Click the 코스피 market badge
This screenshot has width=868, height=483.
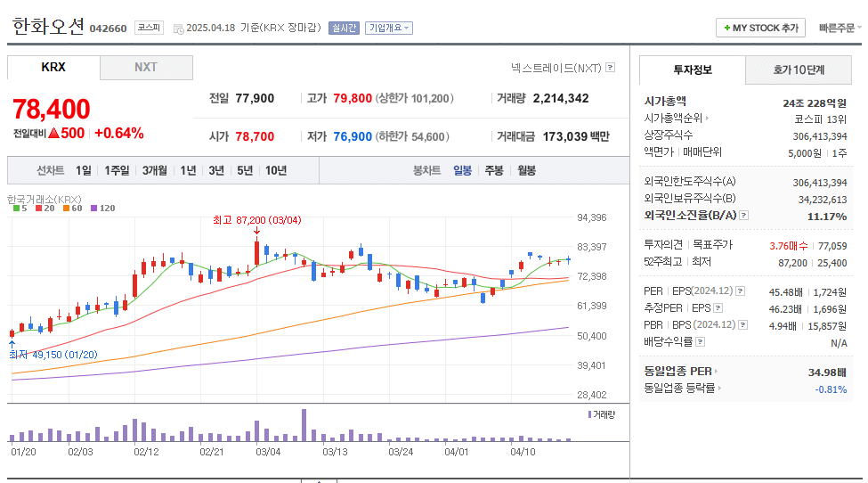click(x=149, y=27)
